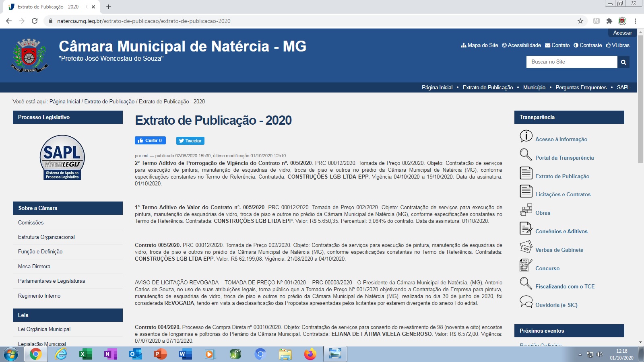The height and width of the screenshot is (362, 644).
Task: Click the search magnifier button
Action: point(623,62)
